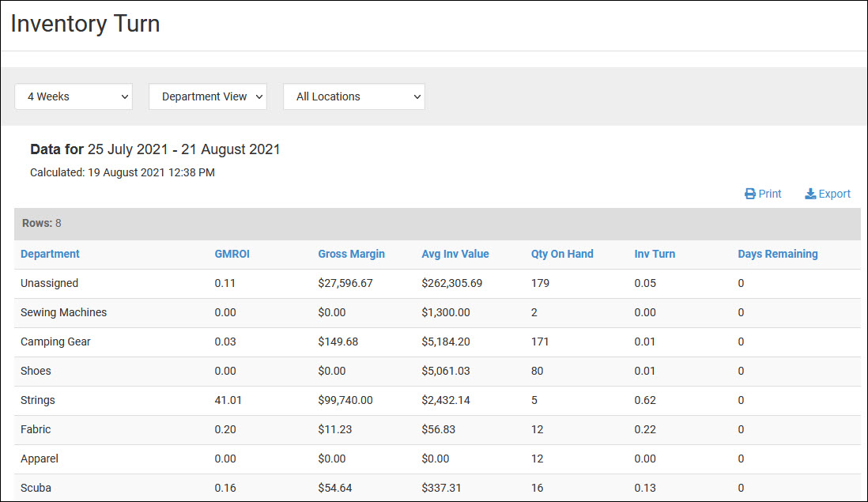868x502 pixels.
Task: Open the 4 Weeks time period dropdown
Action: point(74,96)
